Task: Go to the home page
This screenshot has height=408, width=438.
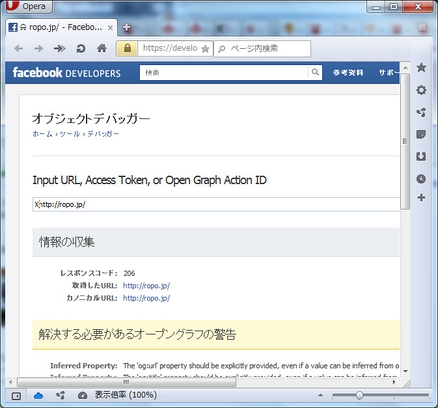Action: tap(102, 48)
